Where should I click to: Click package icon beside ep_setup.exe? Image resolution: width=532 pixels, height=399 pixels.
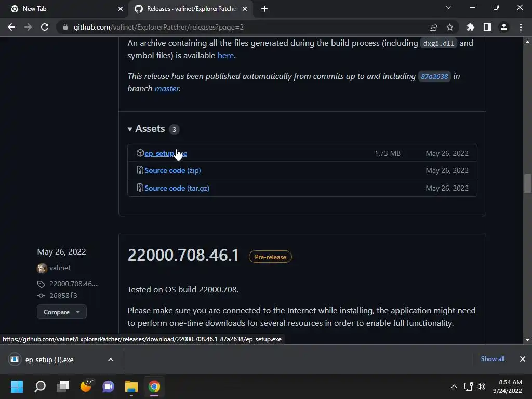(140, 153)
